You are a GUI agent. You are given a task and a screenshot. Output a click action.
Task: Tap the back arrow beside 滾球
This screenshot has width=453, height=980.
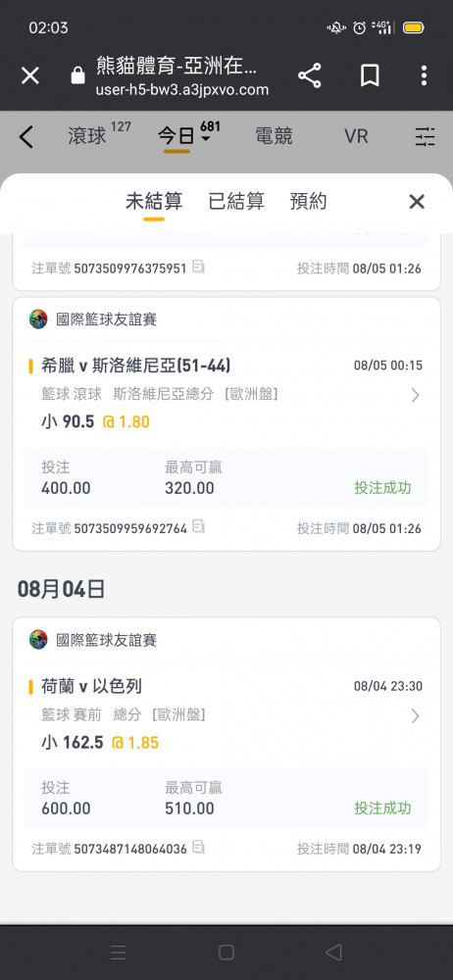[25, 136]
